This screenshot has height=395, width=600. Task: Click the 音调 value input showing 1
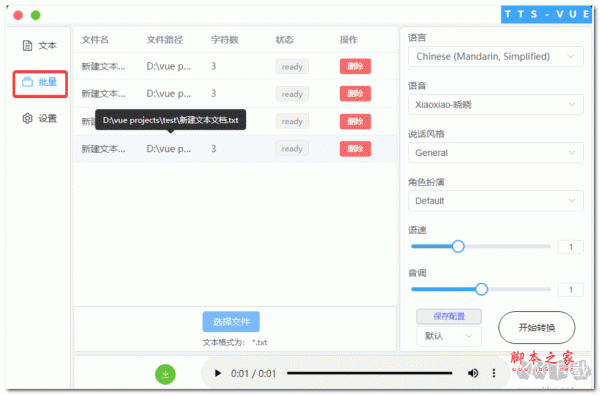pos(571,290)
